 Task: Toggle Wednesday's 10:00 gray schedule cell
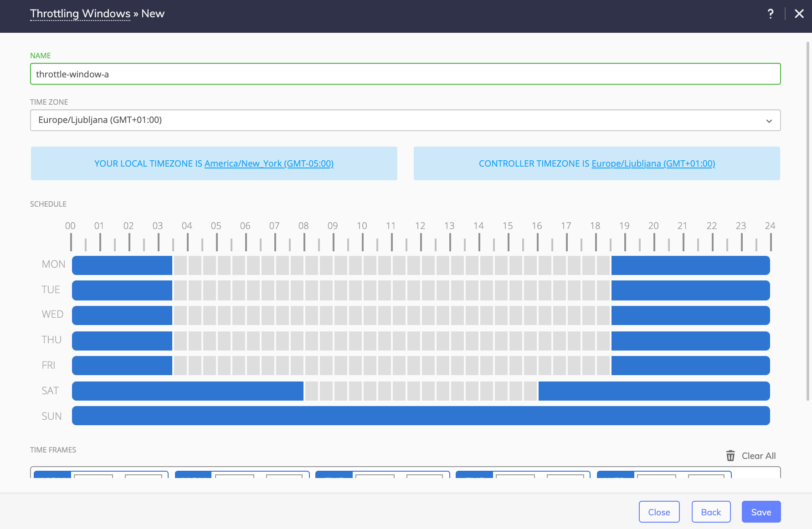[370, 315]
